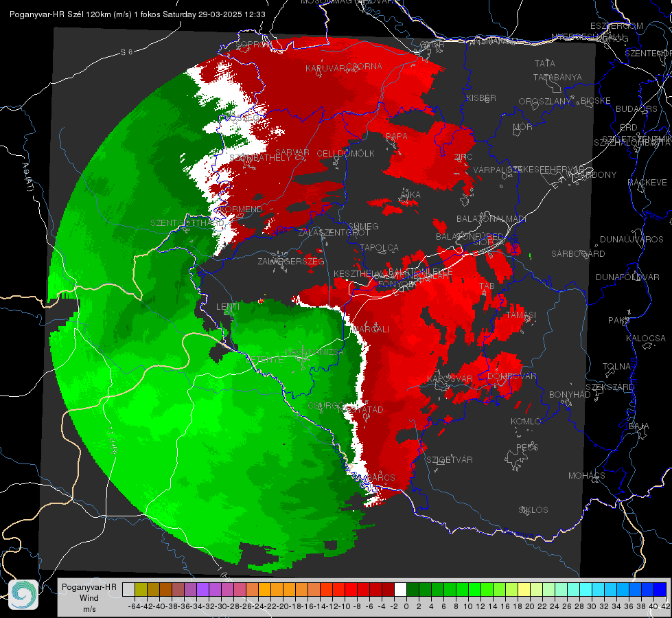The width and height of the screenshot is (672, 618).
Task: Click the MOHACS city label
Action: 587,476
